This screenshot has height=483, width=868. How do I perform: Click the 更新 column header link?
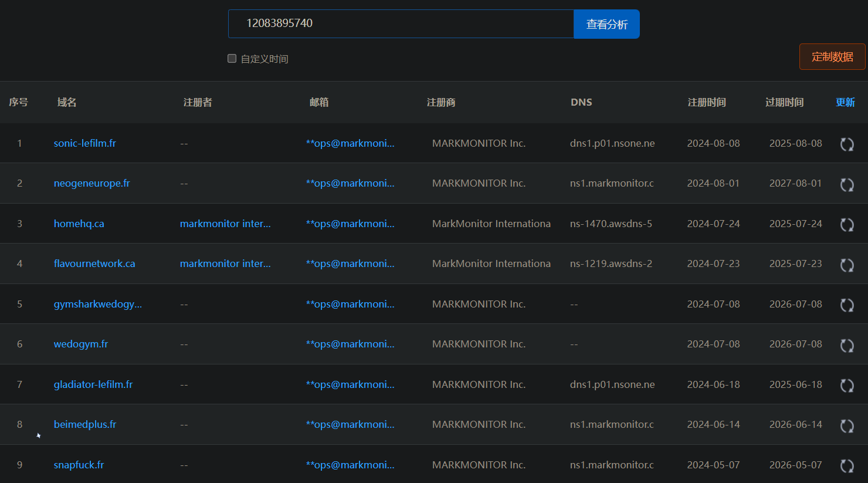click(x=845, y=102)
